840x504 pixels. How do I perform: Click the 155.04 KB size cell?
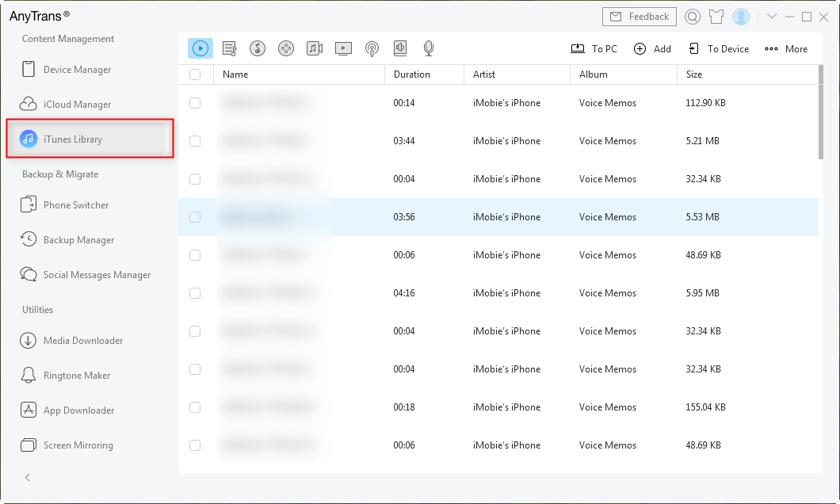705,407
